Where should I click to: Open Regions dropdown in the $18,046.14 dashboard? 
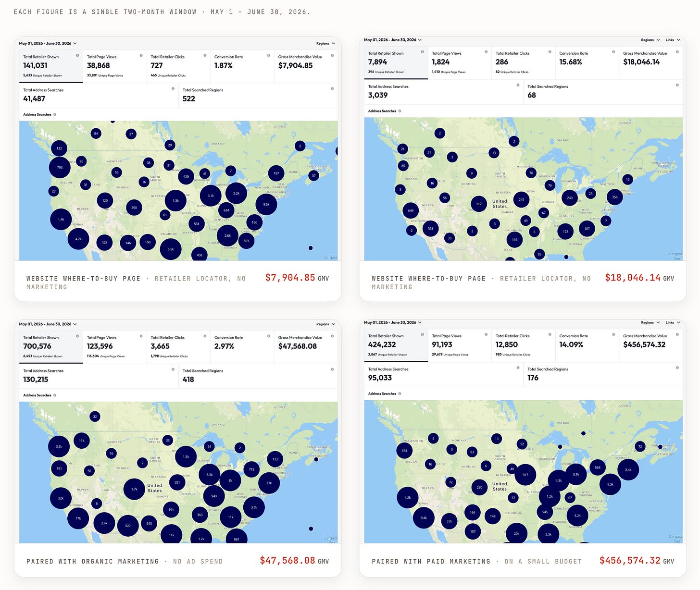click(x=650, y=40)
